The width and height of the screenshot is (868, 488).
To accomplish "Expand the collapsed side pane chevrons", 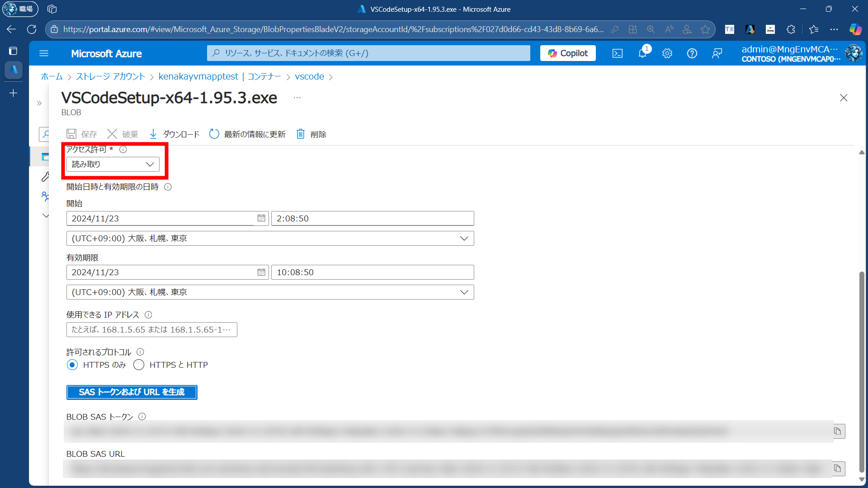I will coord(39,103).
